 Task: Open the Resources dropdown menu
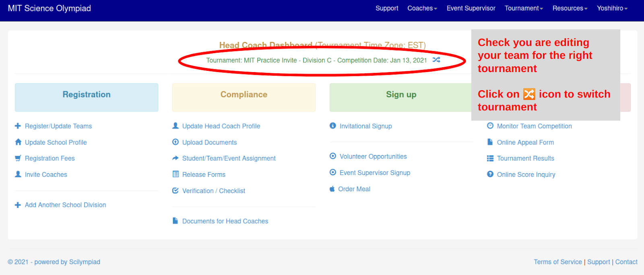coord(570,8)
